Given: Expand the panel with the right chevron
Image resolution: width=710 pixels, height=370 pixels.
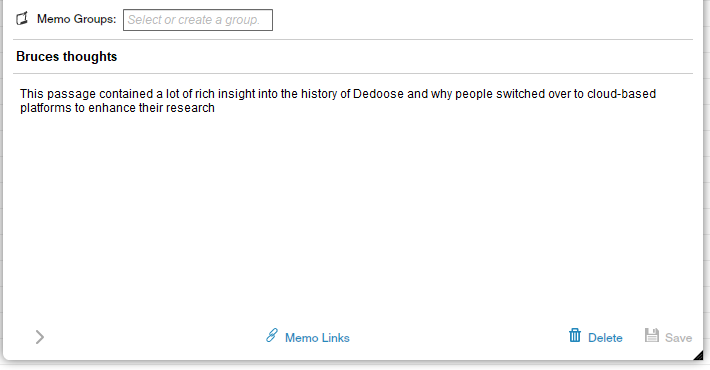Looking at the screenshot, I should (40, 337).
